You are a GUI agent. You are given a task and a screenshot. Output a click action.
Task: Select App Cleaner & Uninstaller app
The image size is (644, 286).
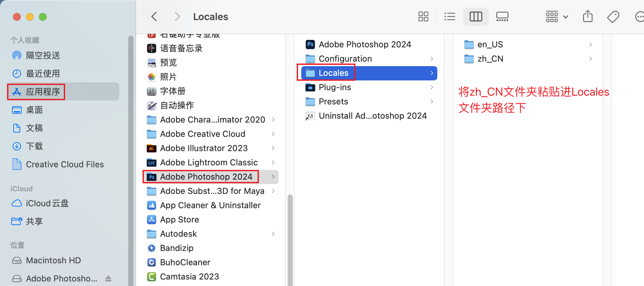coord(211,205)
